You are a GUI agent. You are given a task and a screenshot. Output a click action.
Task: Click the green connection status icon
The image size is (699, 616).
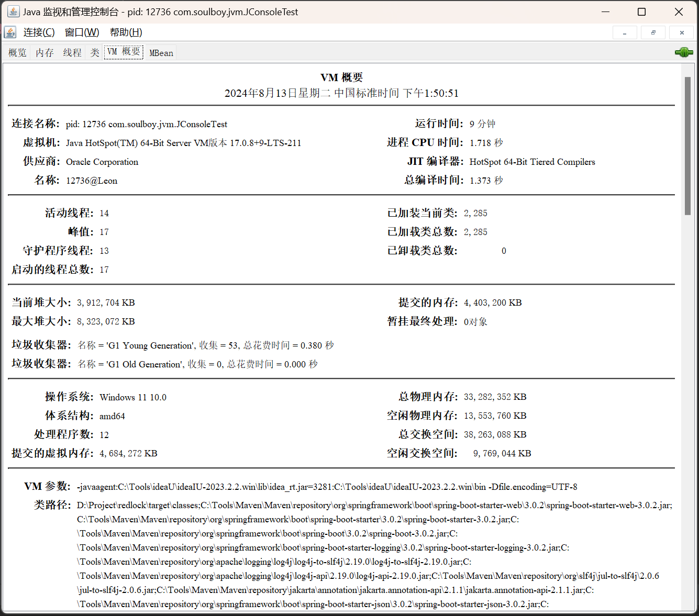(684, 52)
